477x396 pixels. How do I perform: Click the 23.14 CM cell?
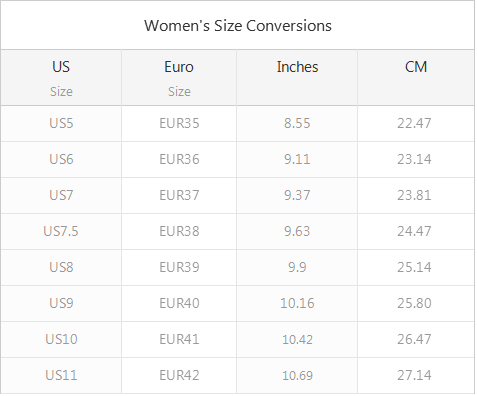point(416,159)
